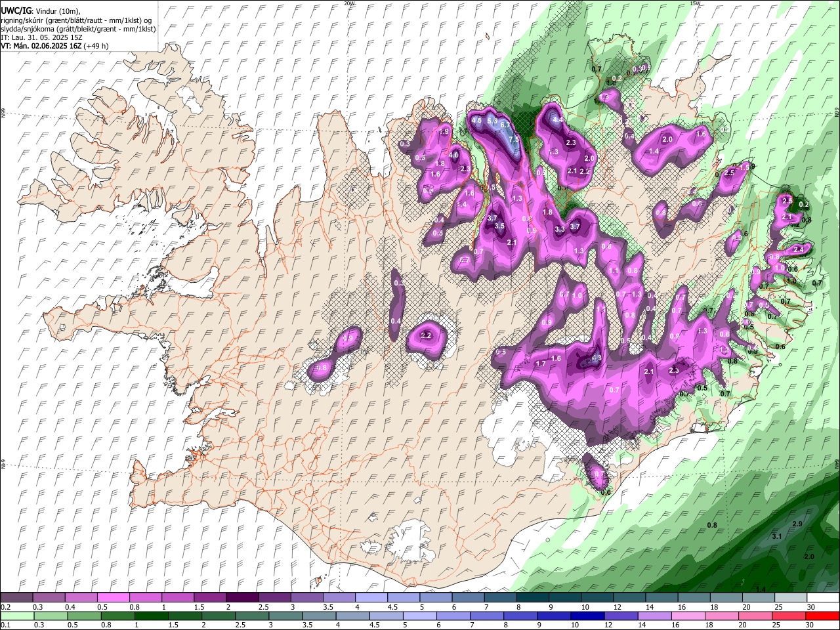Click the 3.1 value offshore in the southeast
The height and width of the screenshot is (630, 840).
777,537
